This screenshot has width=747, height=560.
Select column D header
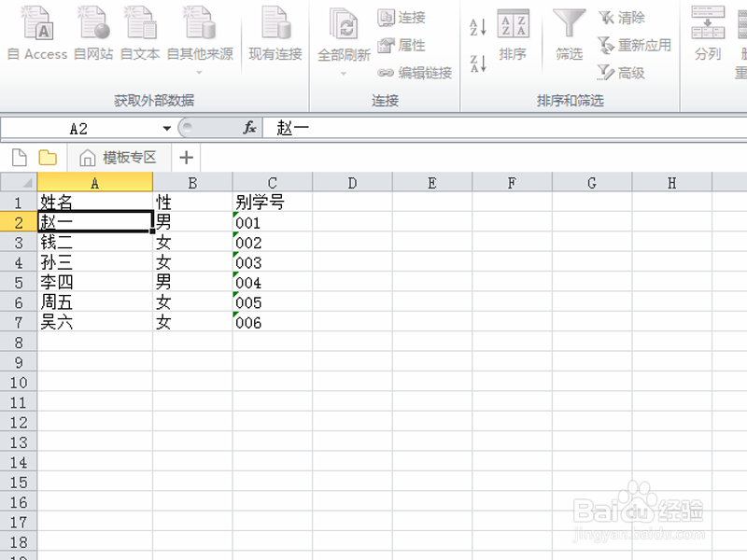coord(353,182)
